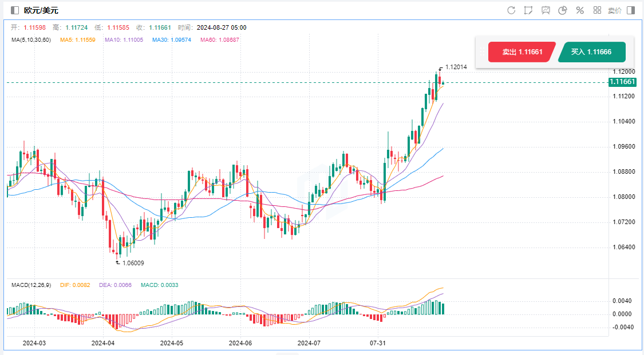644x355 pixels.
Task: Open the chart presentation board icon
Action: coord(546,10)
